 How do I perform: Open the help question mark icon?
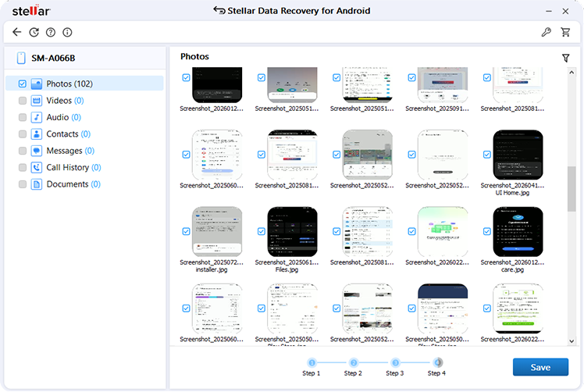(x=51, y=33)
